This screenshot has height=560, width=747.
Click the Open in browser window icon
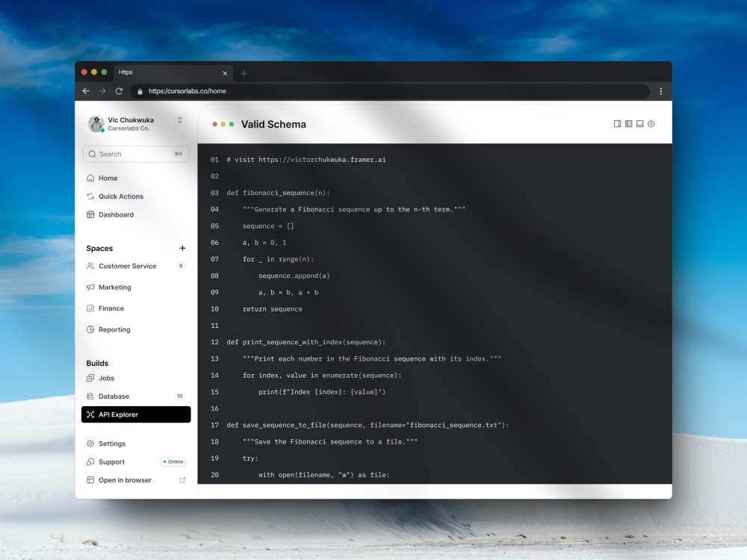coord(90,480)
